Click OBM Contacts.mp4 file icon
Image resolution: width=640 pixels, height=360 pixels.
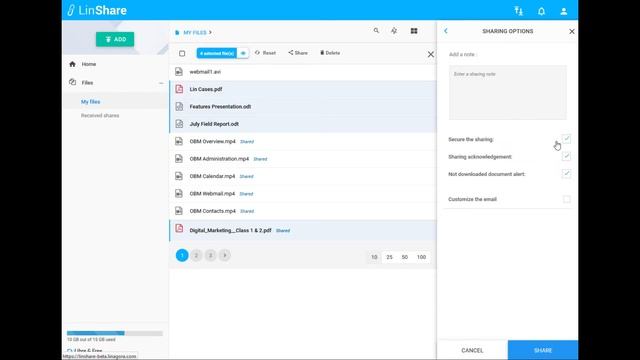pyautogui.click(x=179, y=211)
